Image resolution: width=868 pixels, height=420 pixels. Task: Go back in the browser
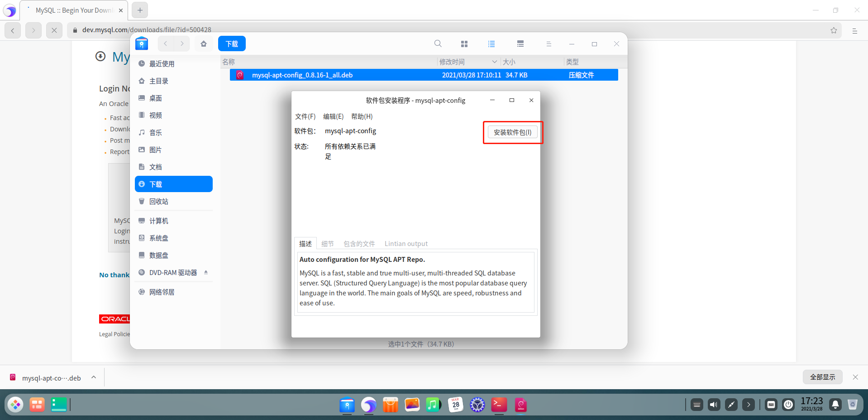[x=13, y=30]
